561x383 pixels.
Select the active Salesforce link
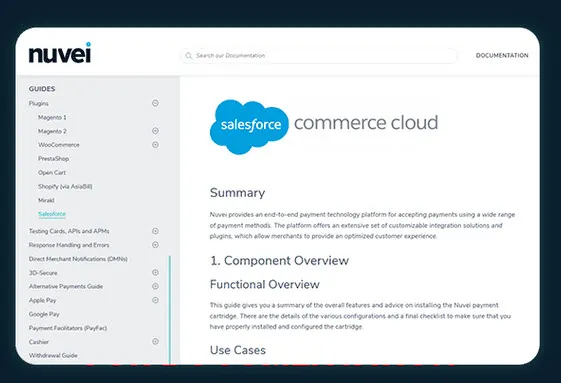[52, 214]
